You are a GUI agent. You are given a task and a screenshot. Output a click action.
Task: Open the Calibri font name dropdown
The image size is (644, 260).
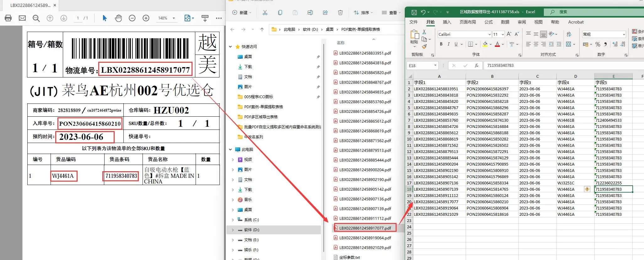[x=489, y=34]
